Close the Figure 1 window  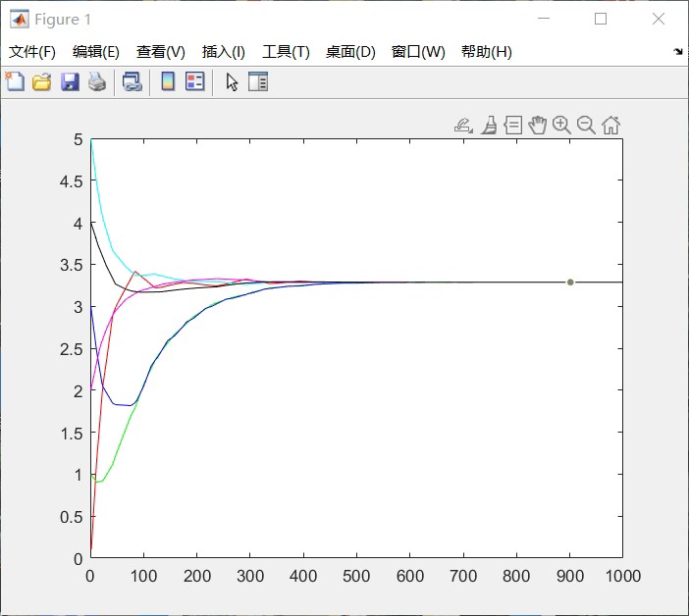[x=659, y=19]
